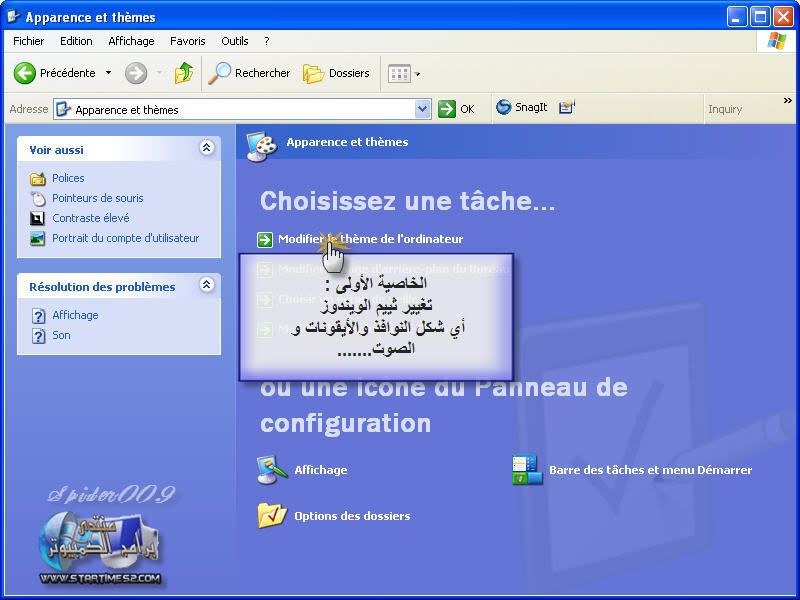Open Contraste élevé settings
800x600 pixels.
tap(91, 218)
